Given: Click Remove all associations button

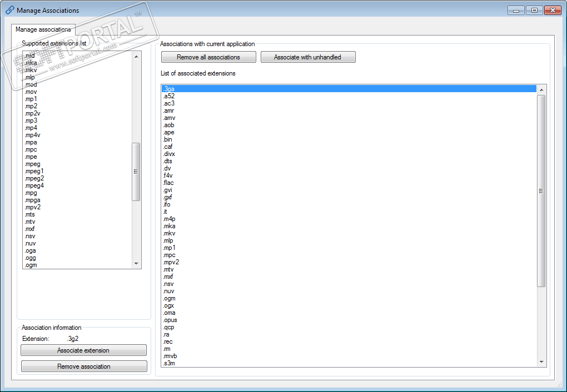Looking at the screenshot, I should click(x=208, y=57).
